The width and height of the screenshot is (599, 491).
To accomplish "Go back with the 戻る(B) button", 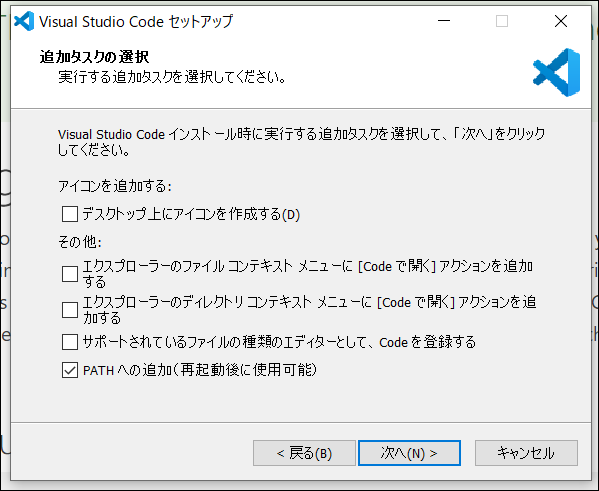I will coord(304,453).
